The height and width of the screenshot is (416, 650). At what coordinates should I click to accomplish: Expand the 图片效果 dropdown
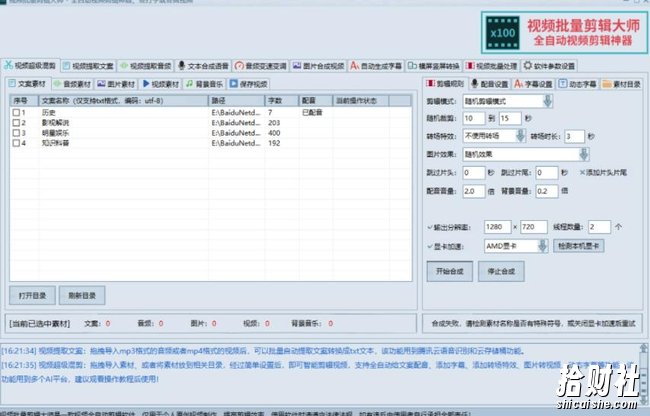(x=583, y=154)
